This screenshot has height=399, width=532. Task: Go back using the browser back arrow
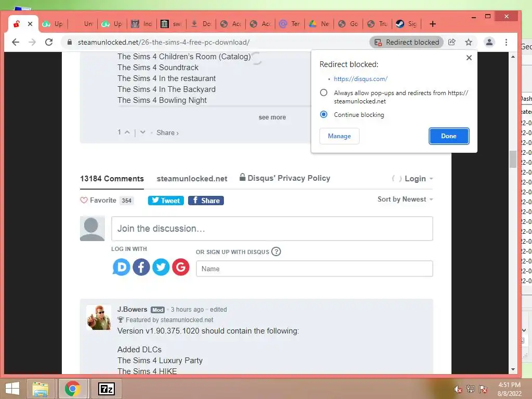[16, 42]
